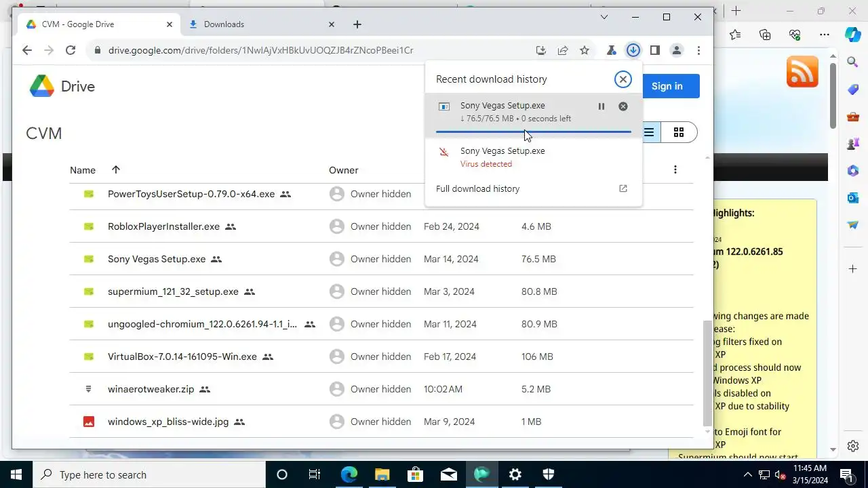868x488 pixels.
Task: Close the CVM - Google Drive tab
Action: [x=170, y=24]
